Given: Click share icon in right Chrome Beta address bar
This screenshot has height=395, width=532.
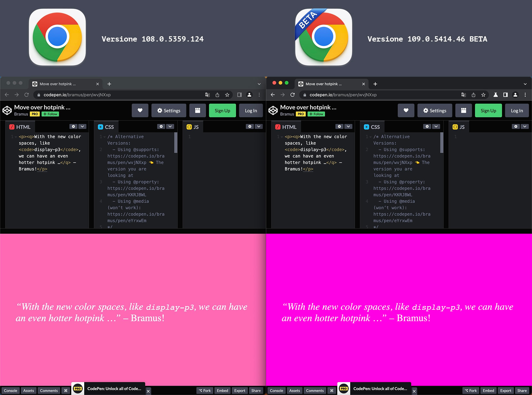Looking at the screenshot, I should click(x=474, y=95).
